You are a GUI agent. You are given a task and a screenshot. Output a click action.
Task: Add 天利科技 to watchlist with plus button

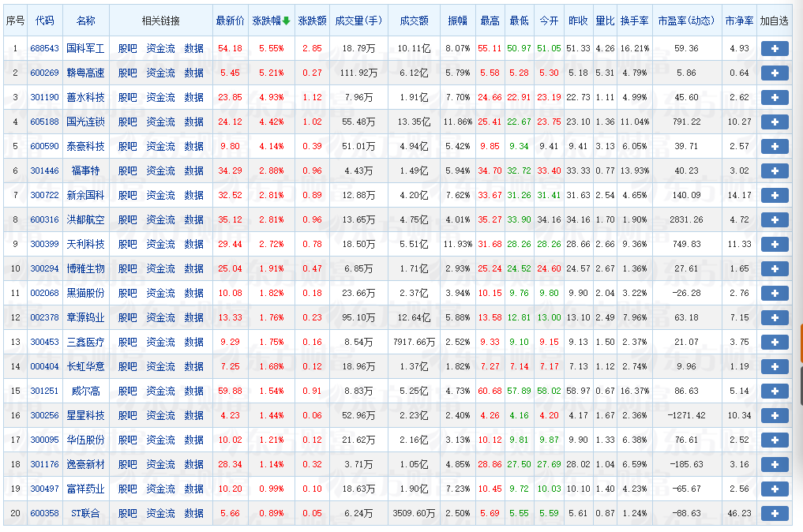(x=775, y=244)
